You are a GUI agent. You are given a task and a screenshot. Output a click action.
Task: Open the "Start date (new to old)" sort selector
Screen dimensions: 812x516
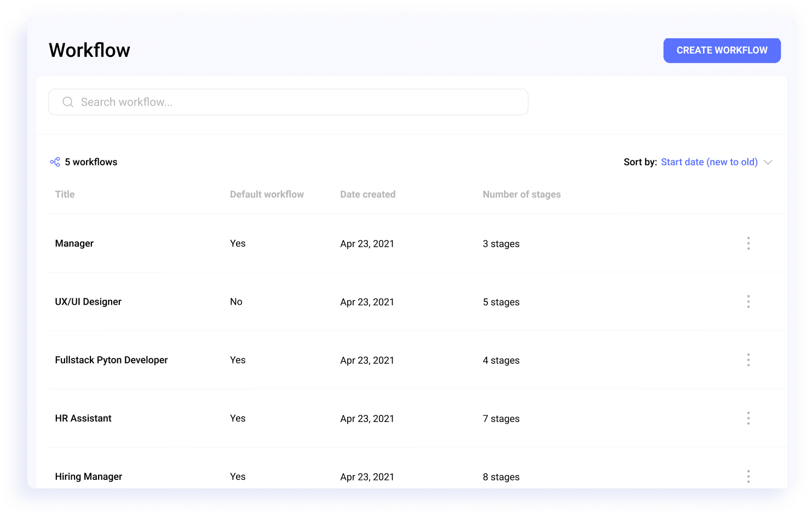(709, 161)
